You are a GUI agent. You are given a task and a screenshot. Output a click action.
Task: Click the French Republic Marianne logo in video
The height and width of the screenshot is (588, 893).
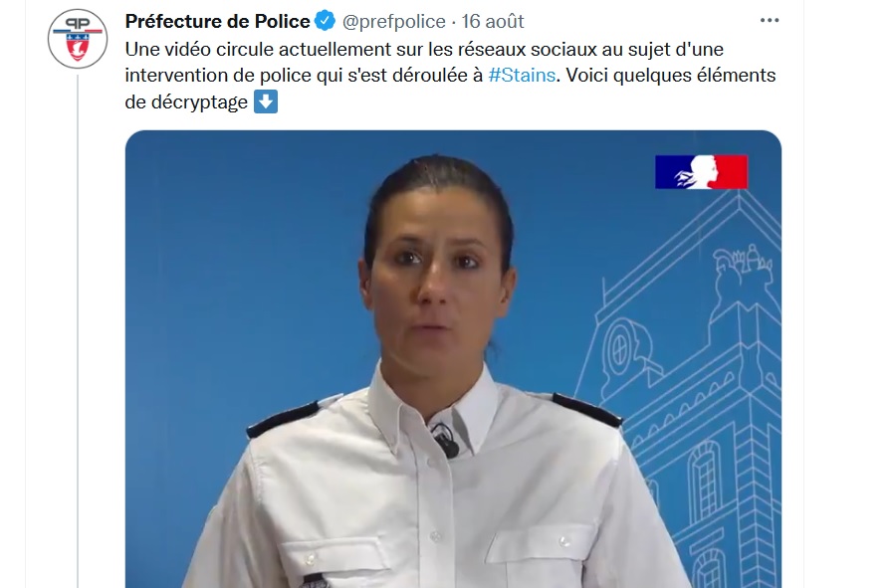click(701, 172)
